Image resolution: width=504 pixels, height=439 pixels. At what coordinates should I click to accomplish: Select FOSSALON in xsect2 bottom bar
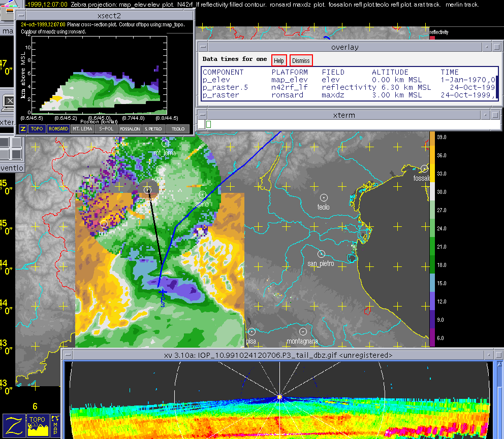tap(130, 129)
